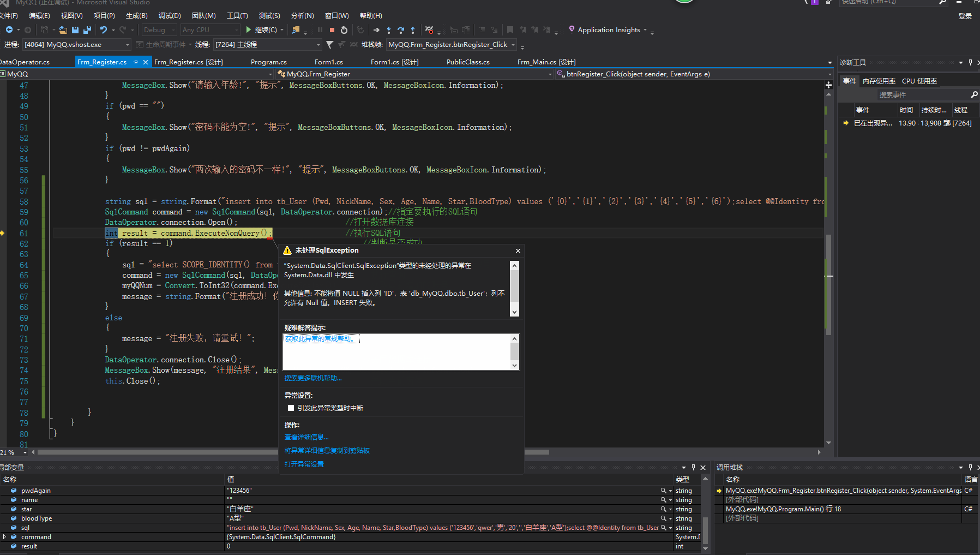
Task: Pin the Call Stack (调用堆栈) panel
Action: tap(970, 468)
